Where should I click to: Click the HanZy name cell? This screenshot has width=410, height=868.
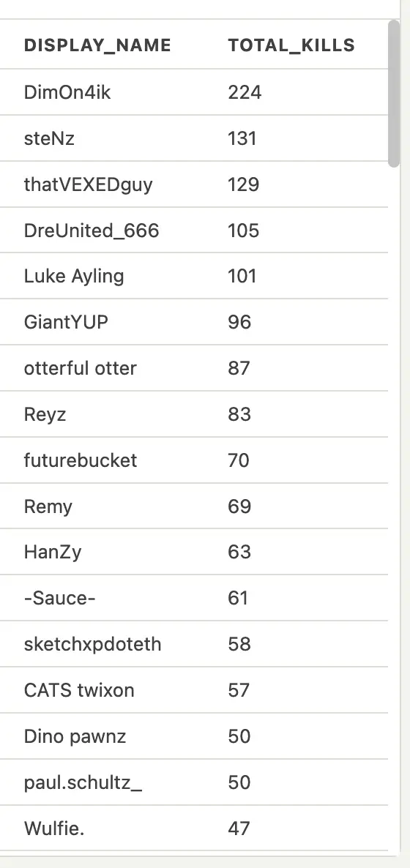coord(53,552)
